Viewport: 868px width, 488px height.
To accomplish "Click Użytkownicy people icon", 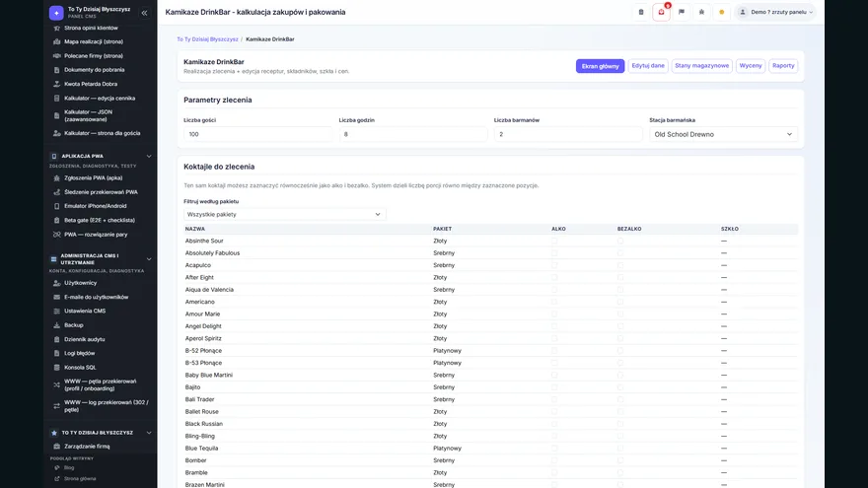I will pyautogui.click(x=56, y=283).
